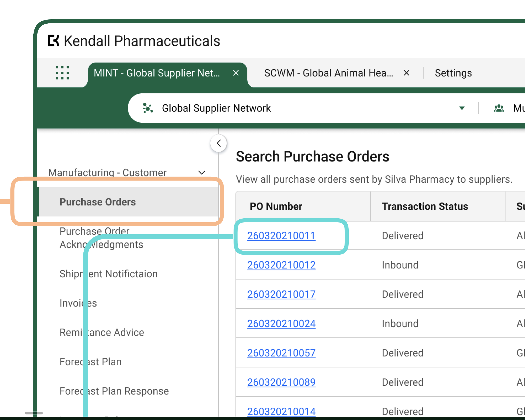
Task: Click Delivered status for PO 260320210089
Action: pos(402,382)
